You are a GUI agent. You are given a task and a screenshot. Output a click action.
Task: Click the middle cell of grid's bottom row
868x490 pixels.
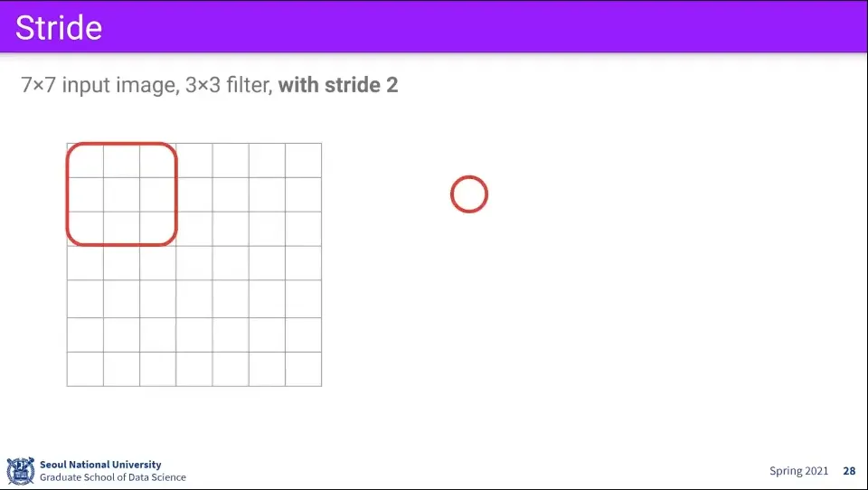pos(194,369)
